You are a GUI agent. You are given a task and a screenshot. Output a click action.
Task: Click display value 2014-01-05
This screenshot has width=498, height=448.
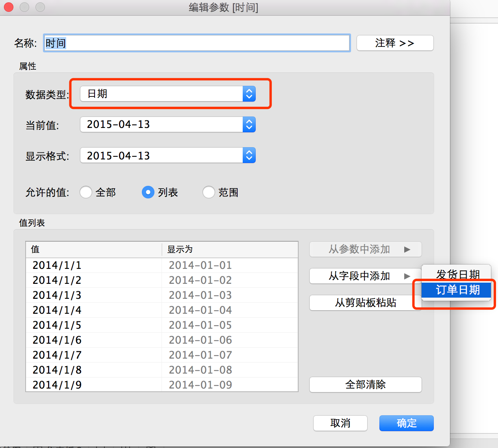pos(200,325)
